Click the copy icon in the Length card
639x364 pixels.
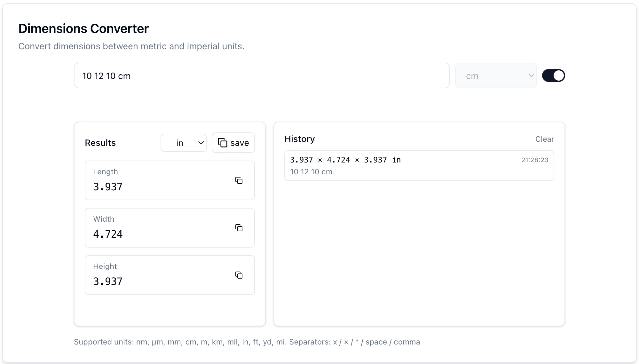[x=239, y=180]
